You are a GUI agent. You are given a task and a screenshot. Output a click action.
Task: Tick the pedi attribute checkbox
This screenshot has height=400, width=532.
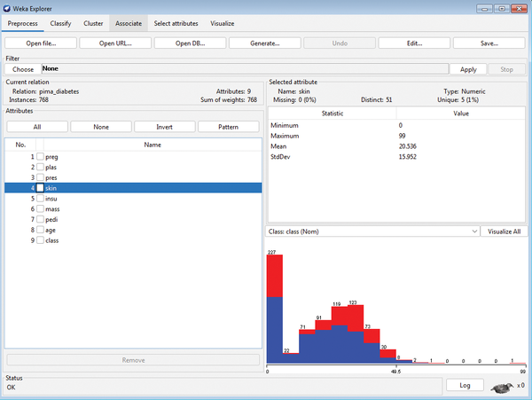[41, 219]
